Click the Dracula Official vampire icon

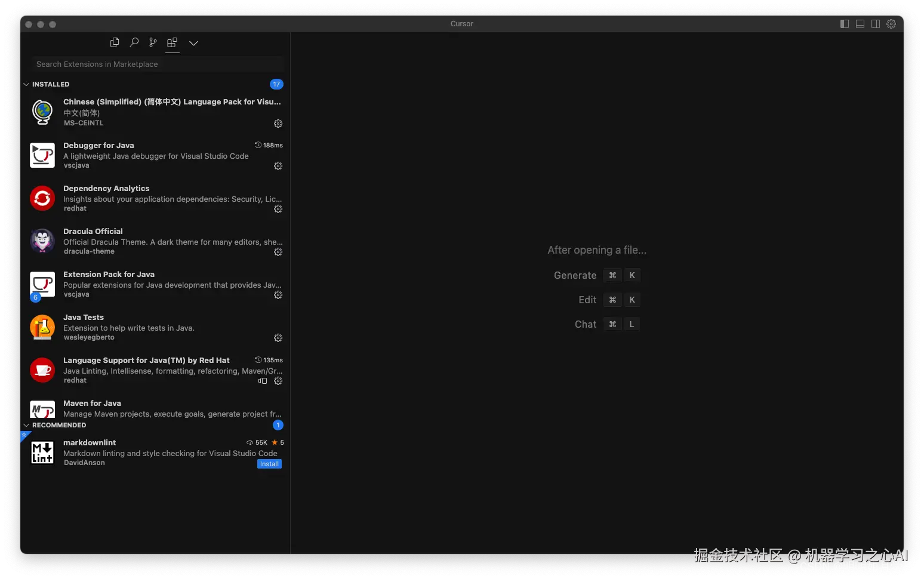[42, 241]
